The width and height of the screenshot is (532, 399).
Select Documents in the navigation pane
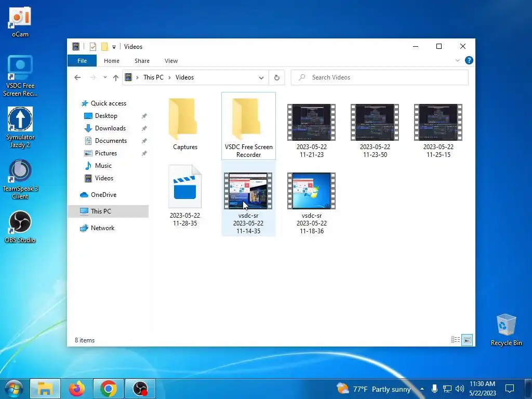pyautogui.click(x=111, y=140)
